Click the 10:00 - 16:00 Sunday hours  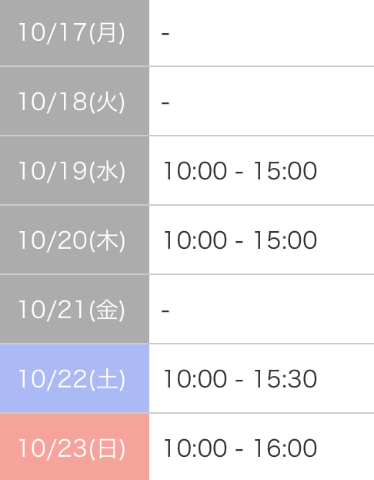coord(240,448)
